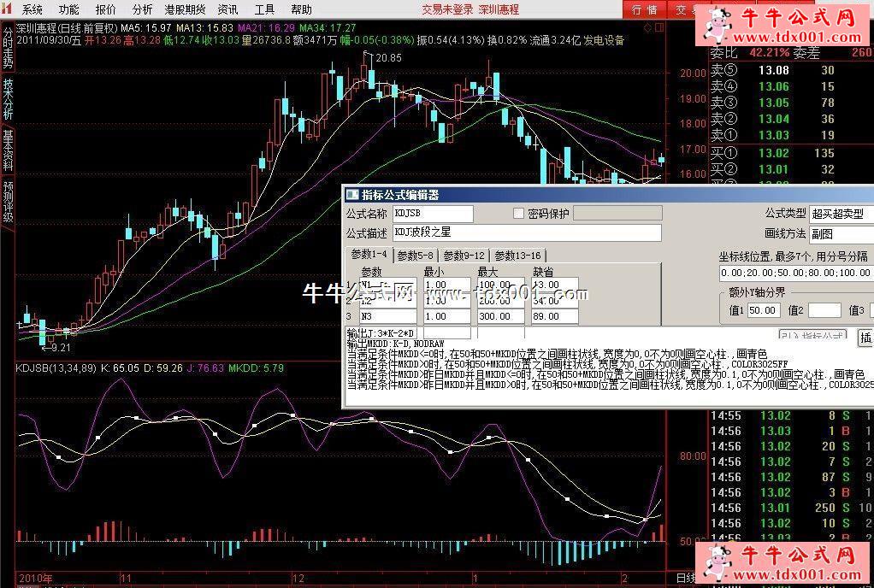Select the 预测评级 sidebar tab

pos(8,202)
